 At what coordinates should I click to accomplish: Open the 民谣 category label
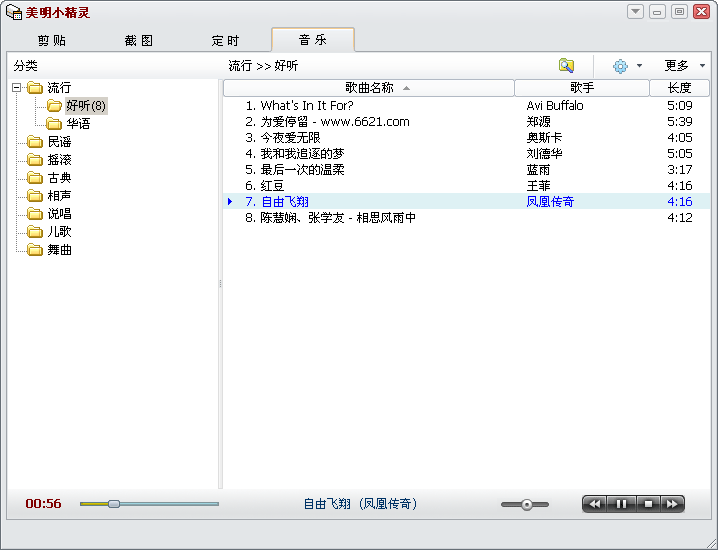pos(59,142)
